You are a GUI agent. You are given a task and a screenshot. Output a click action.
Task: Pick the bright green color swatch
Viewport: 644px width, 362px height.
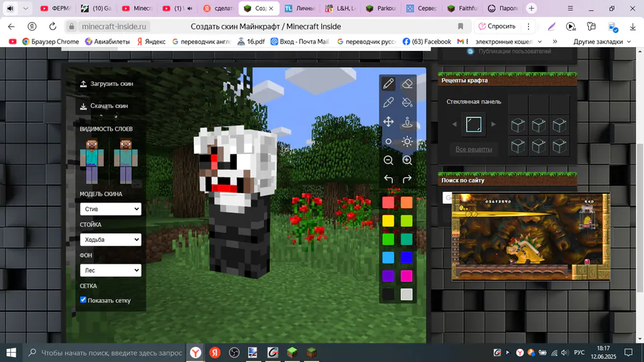(x=388, y=239)
